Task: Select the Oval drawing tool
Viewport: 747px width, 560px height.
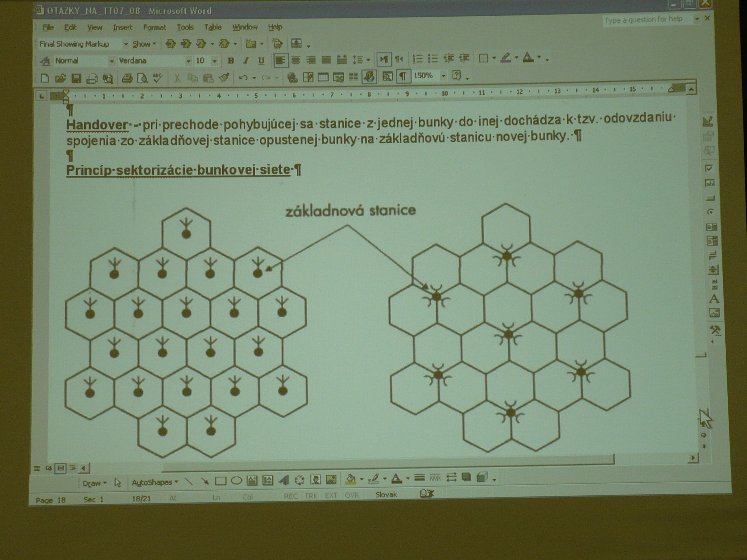Action: point(236,480)
